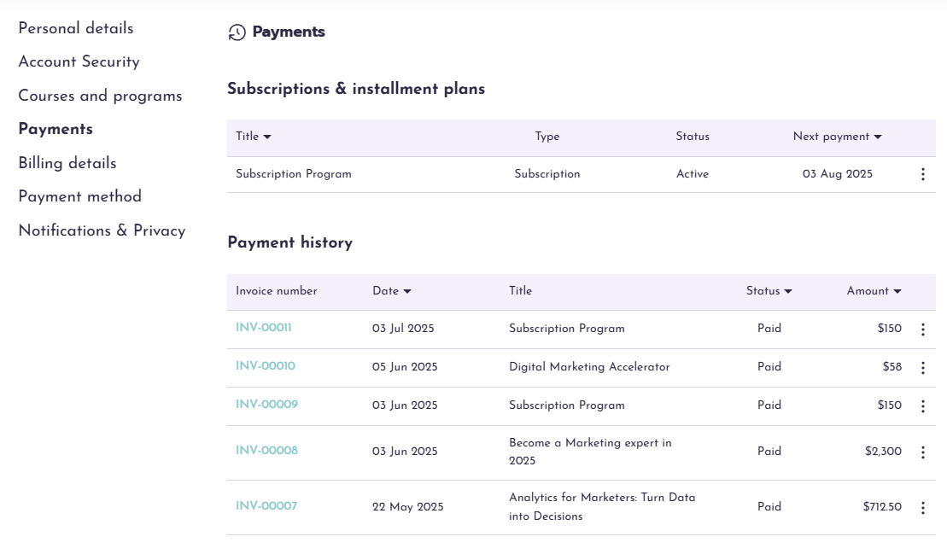Open Account Security settings
947x560 pixels.
pos(79,61)
